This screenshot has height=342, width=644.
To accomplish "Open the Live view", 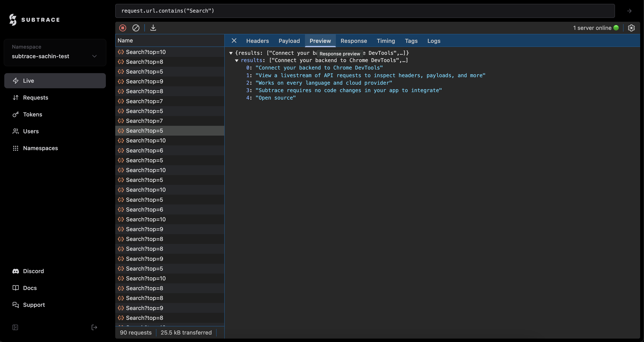I will pyautogui.click(x=55, y=81).
